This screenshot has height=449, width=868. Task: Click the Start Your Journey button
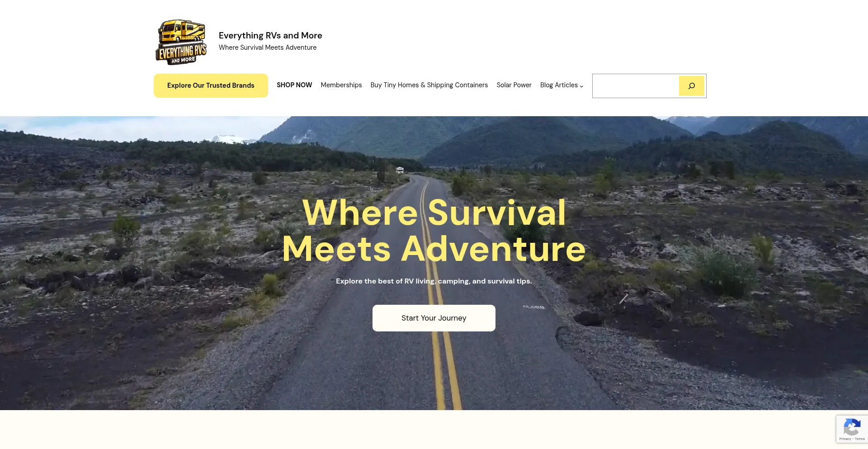[434, 318]
